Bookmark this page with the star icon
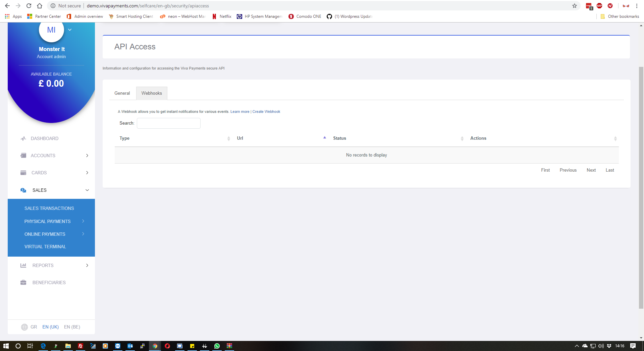The width and height of the screenshot is (644, 351). click(575, 6)
